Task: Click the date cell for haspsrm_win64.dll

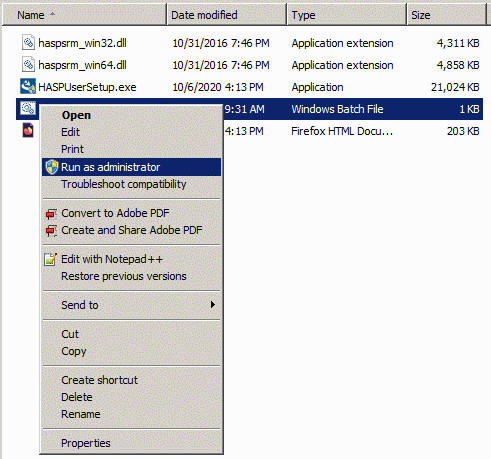Action: (x=221, y=65)
